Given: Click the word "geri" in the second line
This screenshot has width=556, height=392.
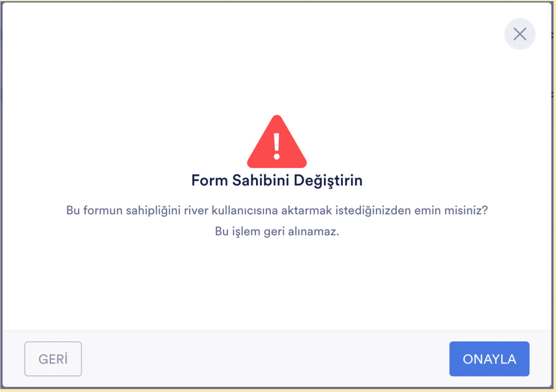Looking at the screenshot, I should coord(274,231).
